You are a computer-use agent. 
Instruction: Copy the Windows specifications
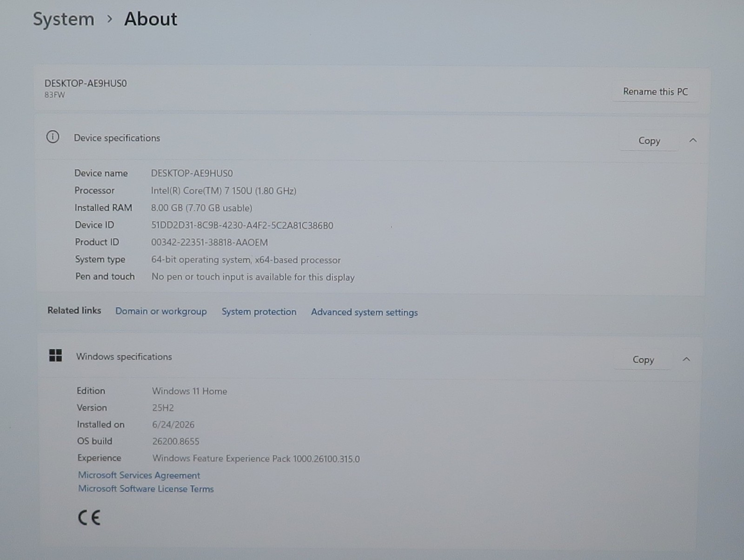tap(643, 359)
